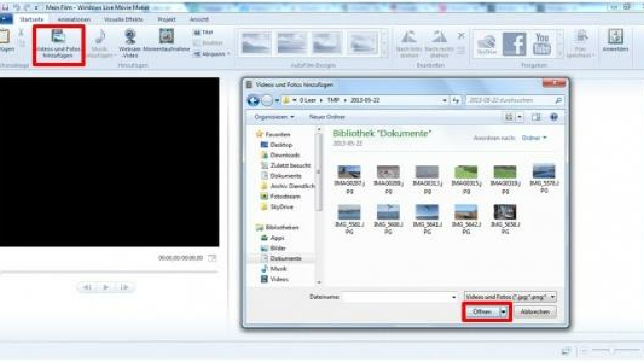Select thumbnail IMG_5578.JPG
This screenshot has height=362, width=644.
[x=544, y=179]
